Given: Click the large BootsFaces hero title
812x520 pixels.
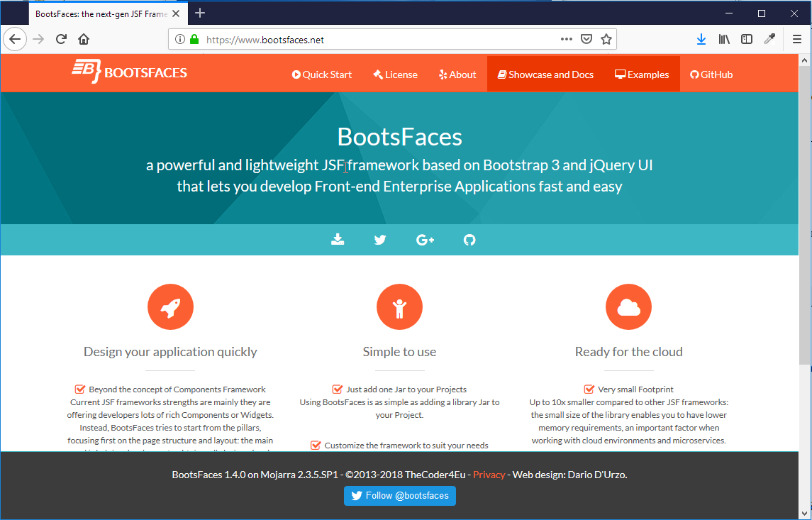Looking at the screenshot, I should (x=399, y=137).
